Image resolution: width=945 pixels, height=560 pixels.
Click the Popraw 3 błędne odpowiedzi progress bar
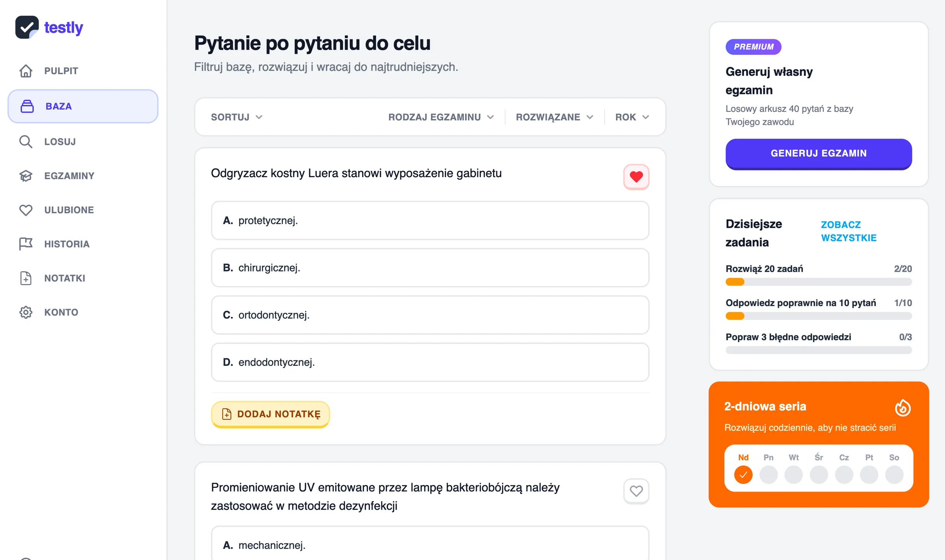pyautogui.click(x=819, y=350)
